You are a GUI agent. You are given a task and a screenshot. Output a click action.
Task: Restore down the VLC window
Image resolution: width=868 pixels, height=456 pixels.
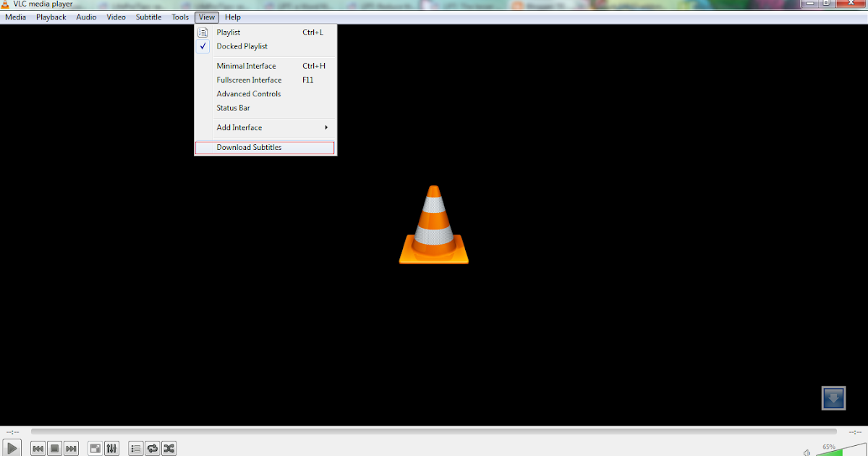point(827,3)
